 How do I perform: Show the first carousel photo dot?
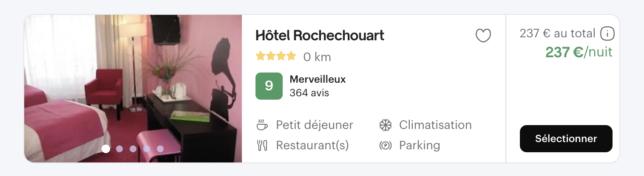[x=106, y=149]
